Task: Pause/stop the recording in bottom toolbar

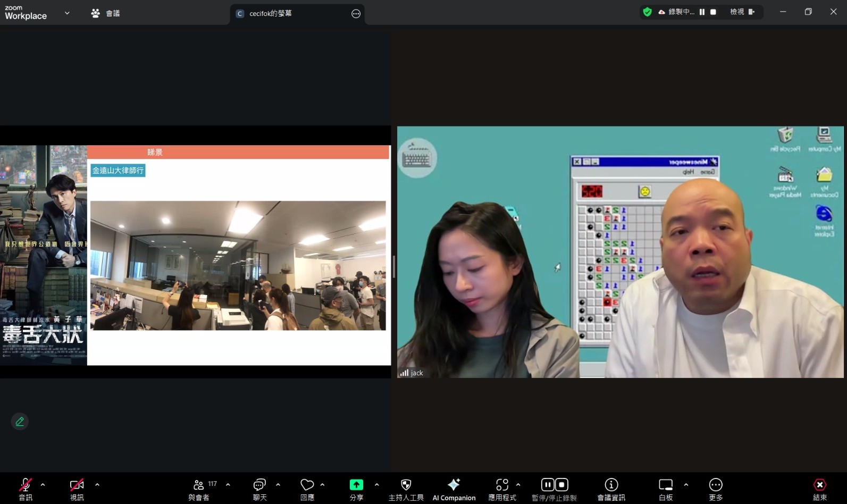Action: [554, 488]
